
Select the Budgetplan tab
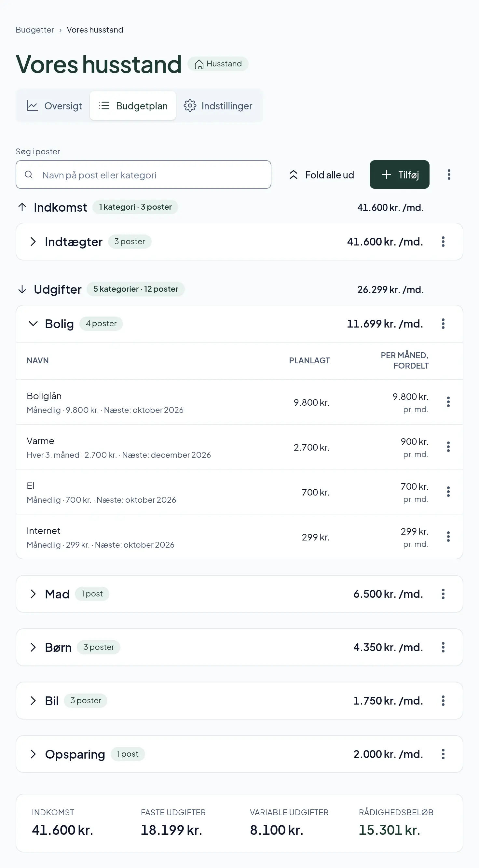click(133, 106)
